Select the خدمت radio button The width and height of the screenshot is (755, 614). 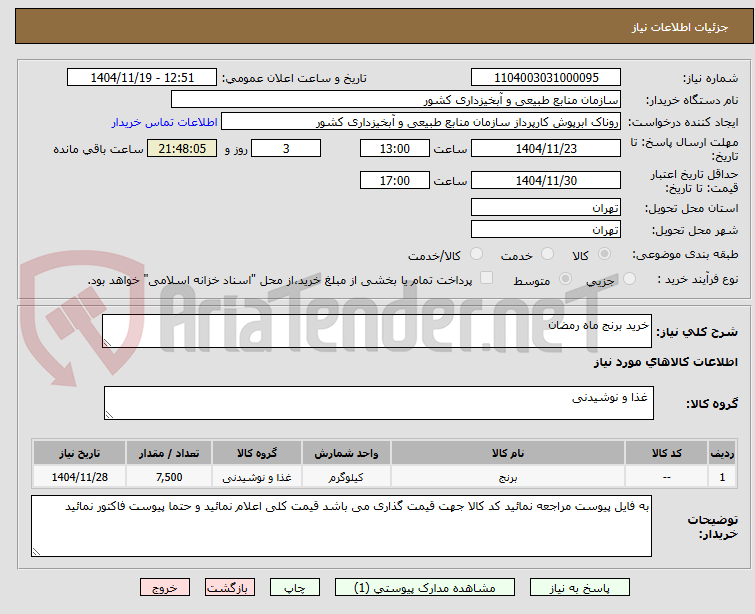click(x=547, y=254)
